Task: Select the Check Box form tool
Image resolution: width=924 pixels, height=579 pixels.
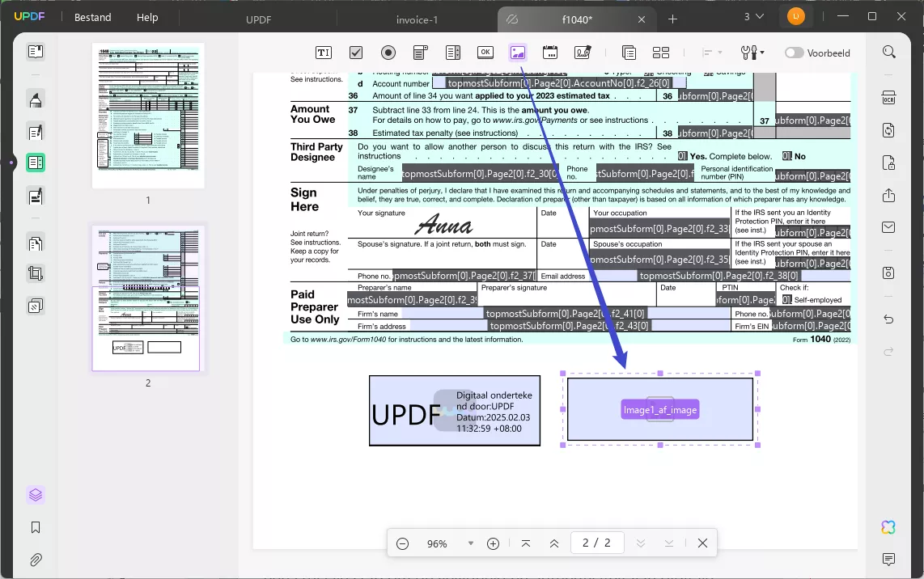Action: click(x=356, y=53)
